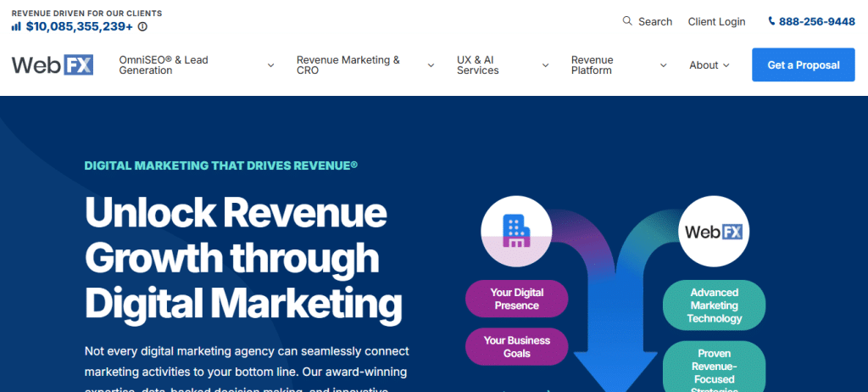Screen dimensions: 868x392
Task: Call the 888-256-9448 phone link
Action: coord(817,21)
